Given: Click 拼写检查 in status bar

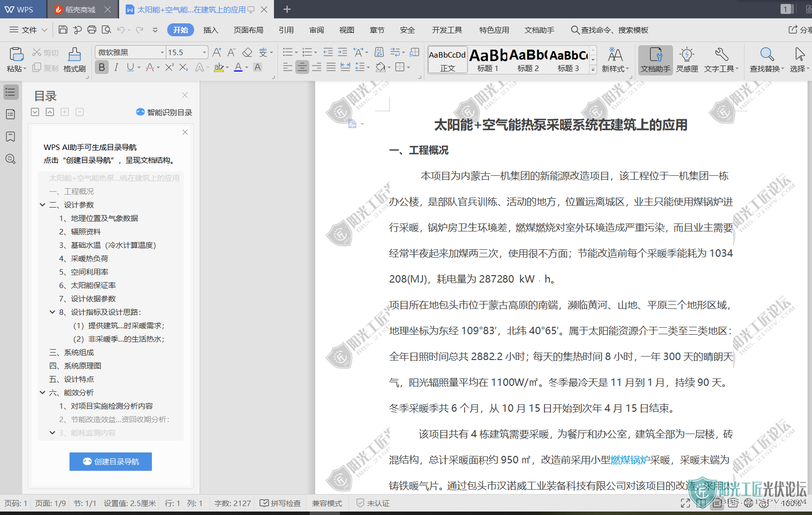Looking at the screenshot, I should (x=280, y=503).
